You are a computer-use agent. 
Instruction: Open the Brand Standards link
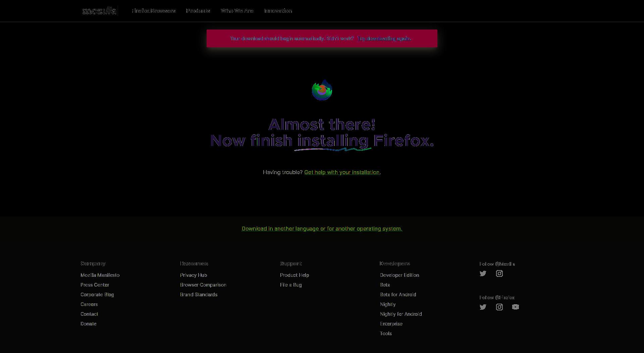coord(199,295)
